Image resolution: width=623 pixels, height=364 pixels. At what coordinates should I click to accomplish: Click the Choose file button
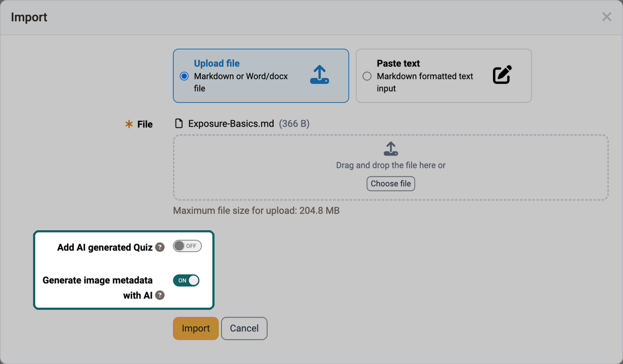click(x=391, y=184)
